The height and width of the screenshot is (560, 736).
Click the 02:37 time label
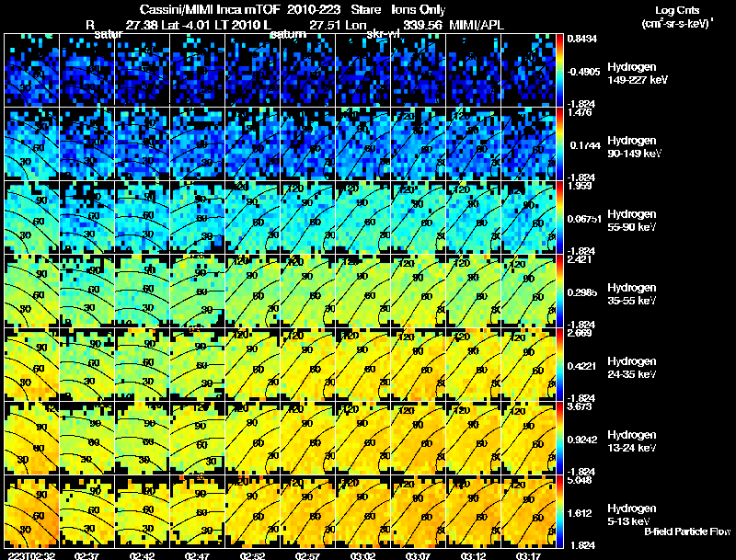click(x=86, y=555)
